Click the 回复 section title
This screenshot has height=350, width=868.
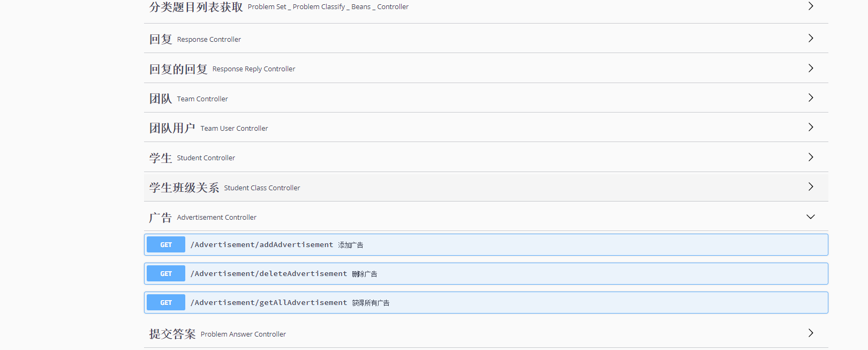161,39
